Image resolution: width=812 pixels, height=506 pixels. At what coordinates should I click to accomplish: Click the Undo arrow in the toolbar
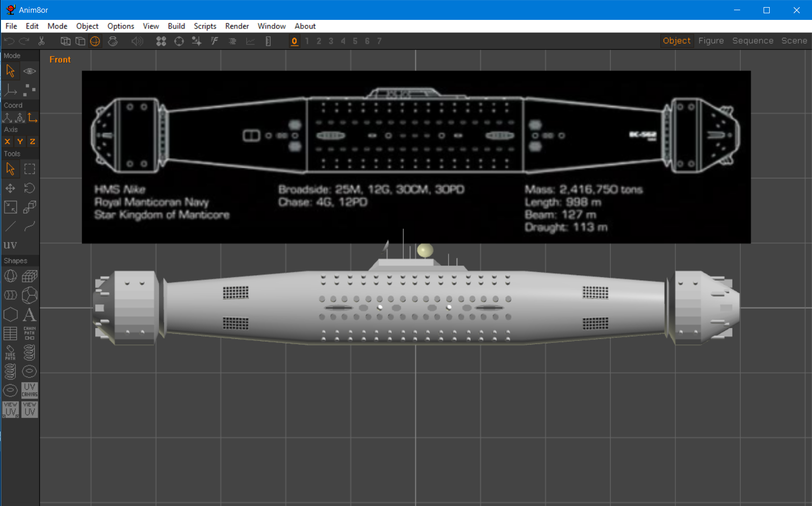pyautogui.click(x=9, y=41)
